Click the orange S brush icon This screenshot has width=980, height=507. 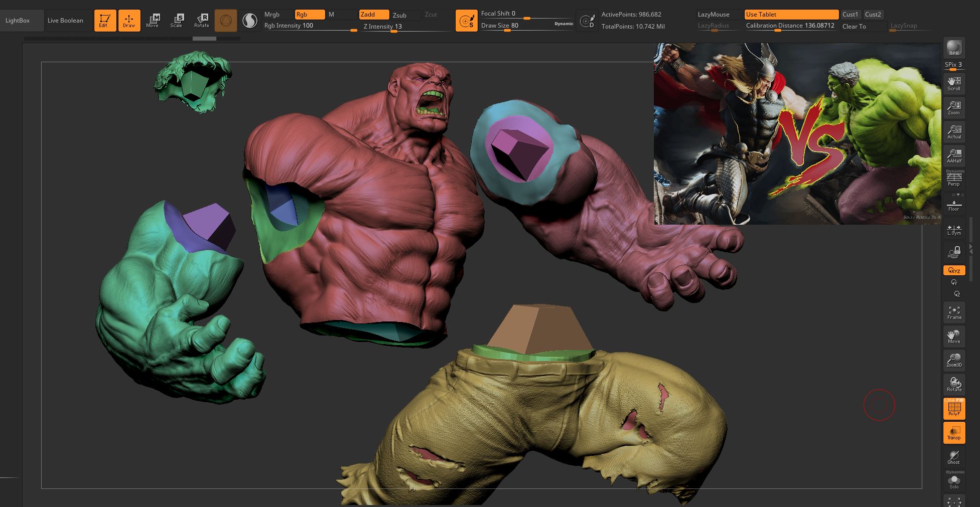(x=466, y=21)
